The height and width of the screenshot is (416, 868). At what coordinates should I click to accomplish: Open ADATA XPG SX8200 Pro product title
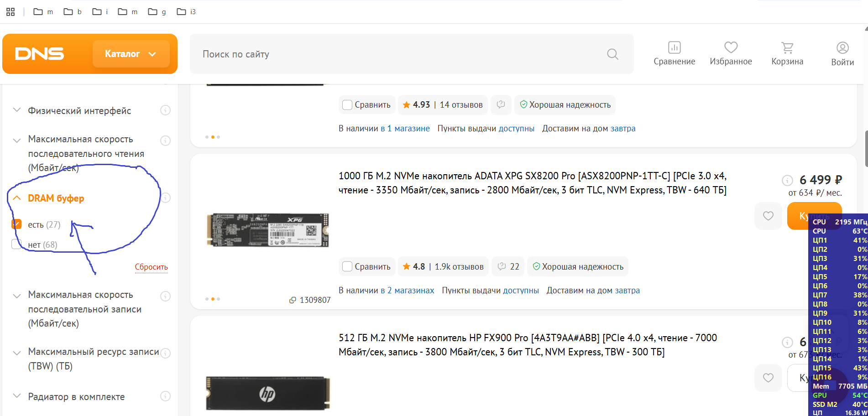pos(533,183)
